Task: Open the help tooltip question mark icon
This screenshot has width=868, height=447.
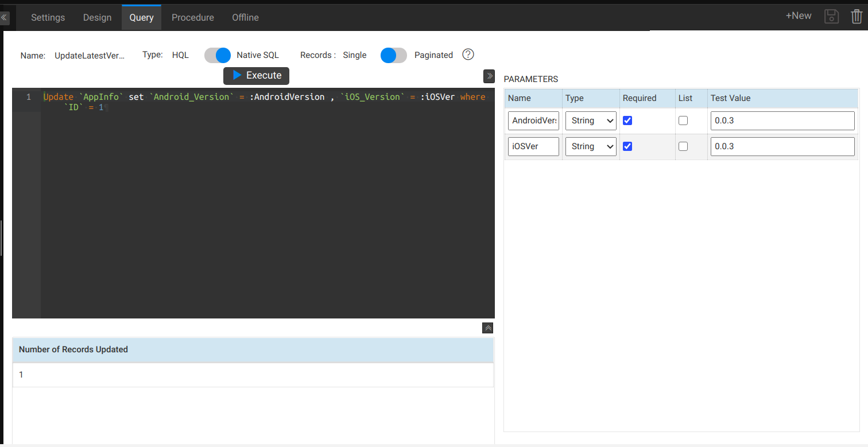Action: click(x=468, y=55)
